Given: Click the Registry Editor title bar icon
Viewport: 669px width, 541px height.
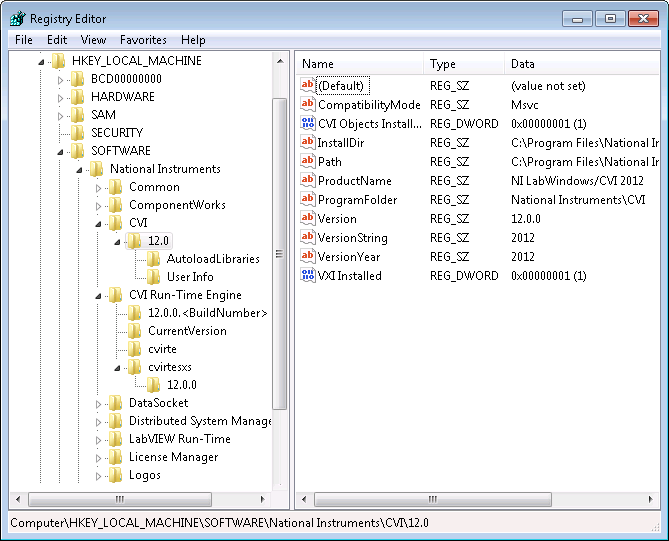Looking at the screenshot, I should pos(18,19).
